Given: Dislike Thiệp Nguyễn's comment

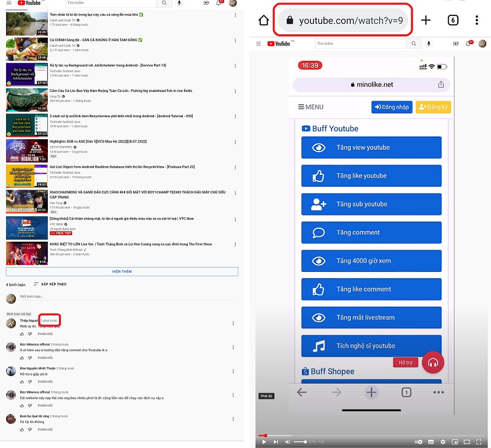Looking at the screenshot, I should click(30, 334).
